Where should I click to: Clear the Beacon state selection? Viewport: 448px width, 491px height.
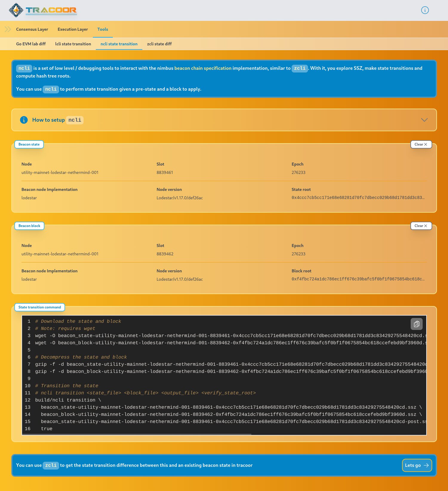421,144
